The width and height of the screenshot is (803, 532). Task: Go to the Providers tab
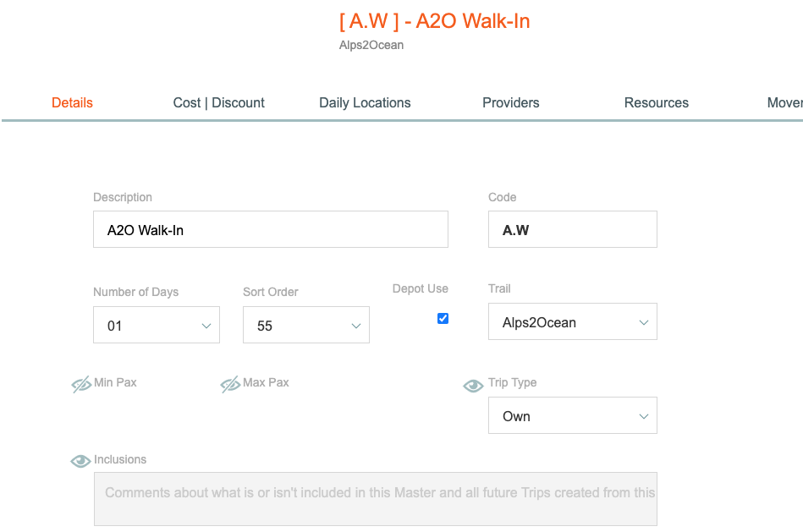tap(510, 103)
